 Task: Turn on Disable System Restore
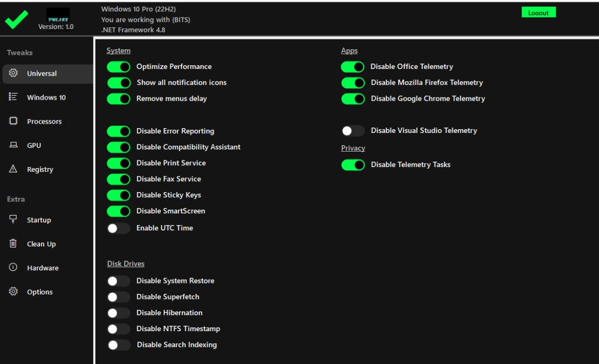(x=118, y=280)
